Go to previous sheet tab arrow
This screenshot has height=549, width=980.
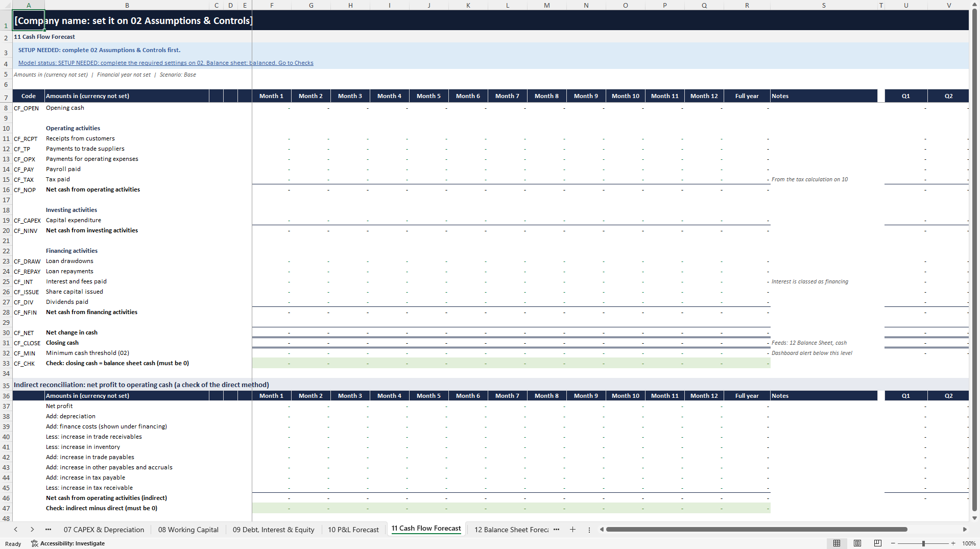[16, 530]
